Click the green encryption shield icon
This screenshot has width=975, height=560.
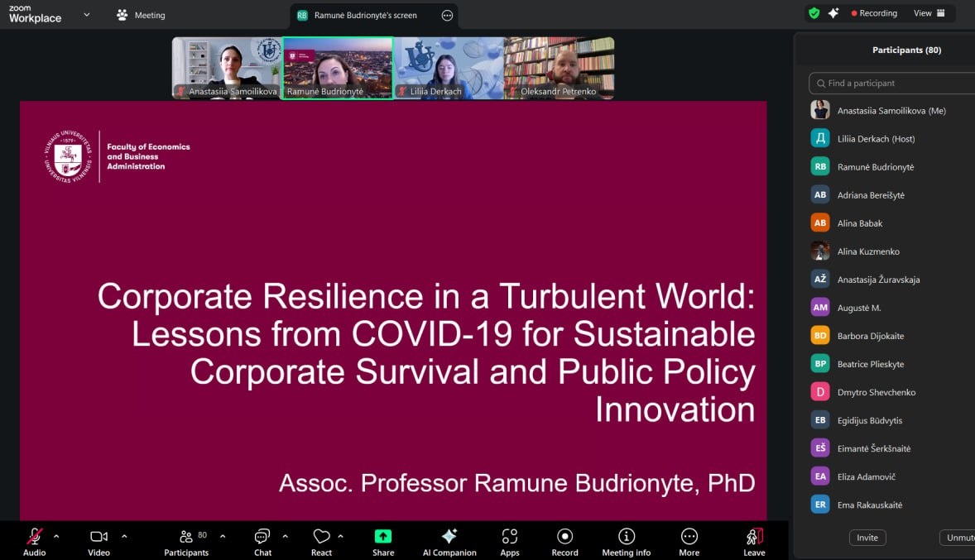(814, 13)
